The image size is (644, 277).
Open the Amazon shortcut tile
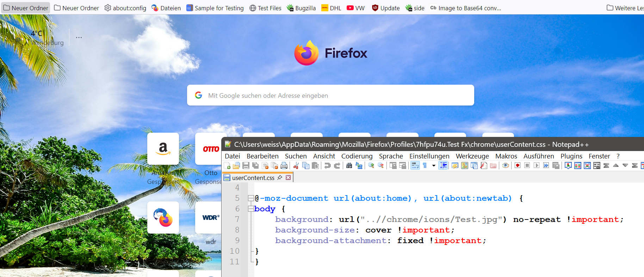tap(163, 149)
